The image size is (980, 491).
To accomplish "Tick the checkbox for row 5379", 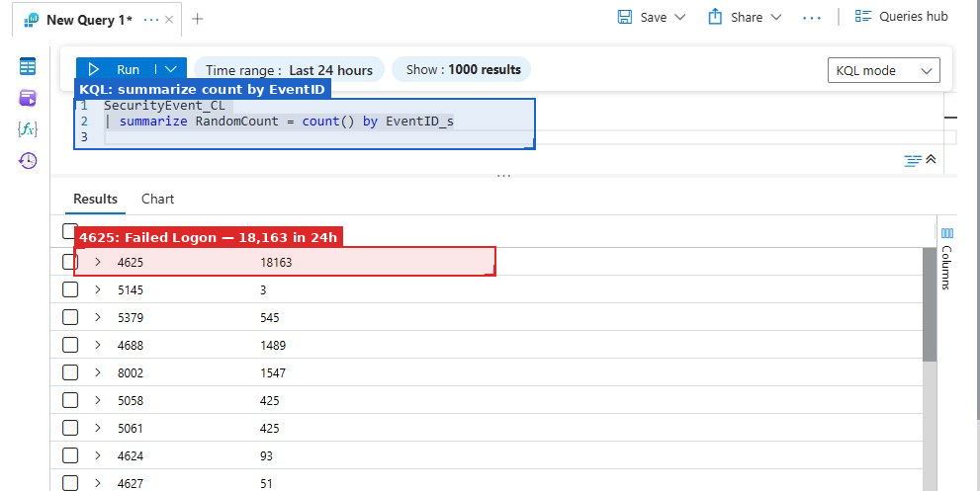I will tap(70, 317).
